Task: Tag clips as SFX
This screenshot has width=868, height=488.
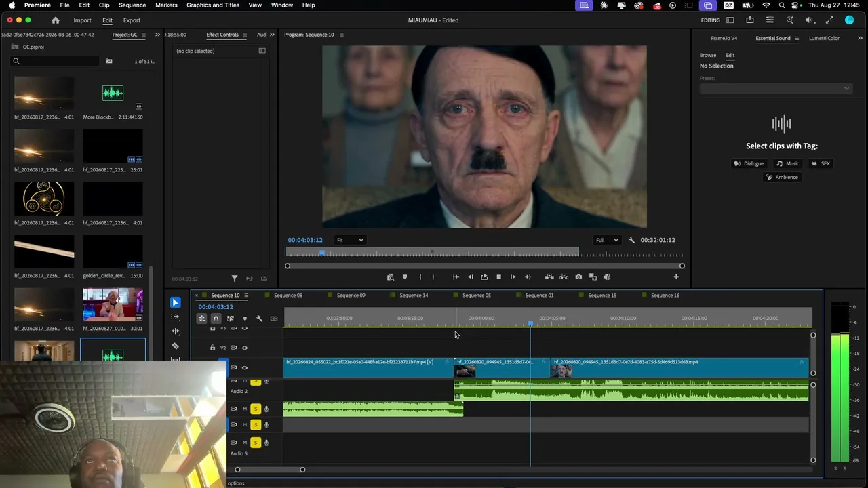Action: [821, 163]
